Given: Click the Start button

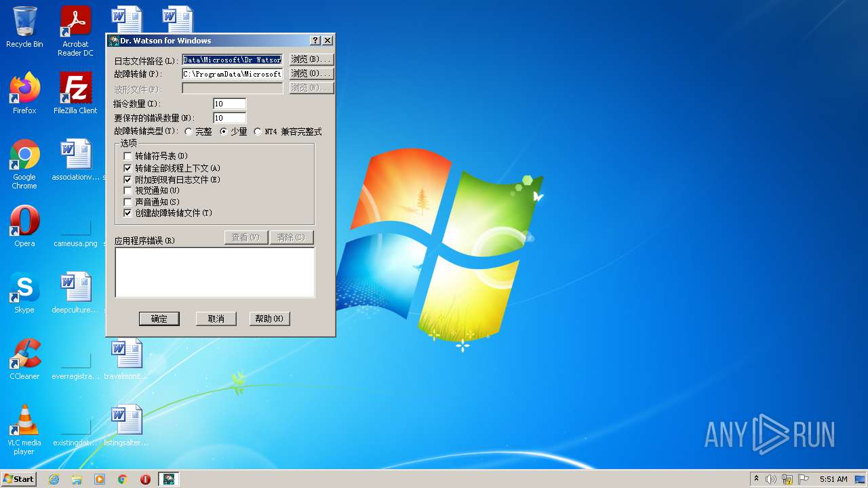Looking at the screenshot, I should click(x=19, y=479).
